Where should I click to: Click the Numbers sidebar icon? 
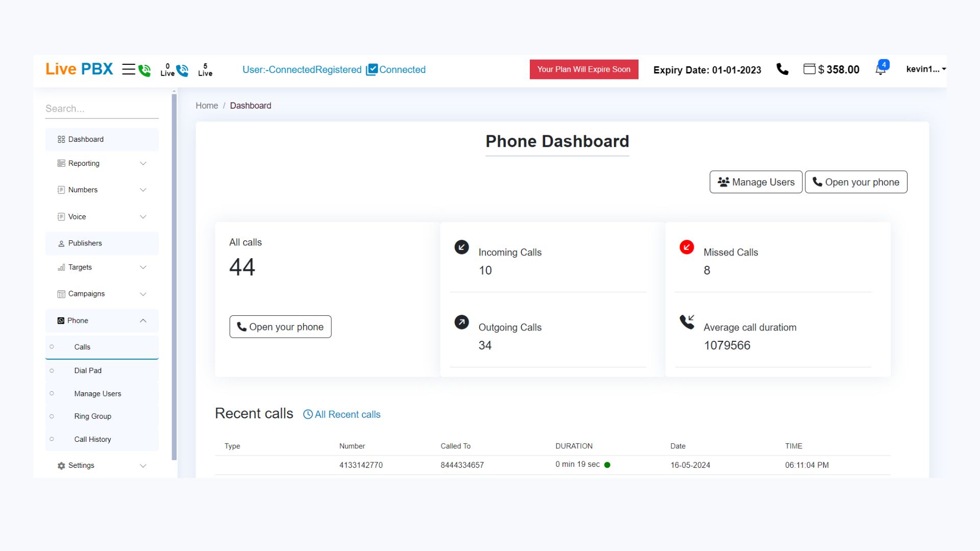click(x=61, y=190)
